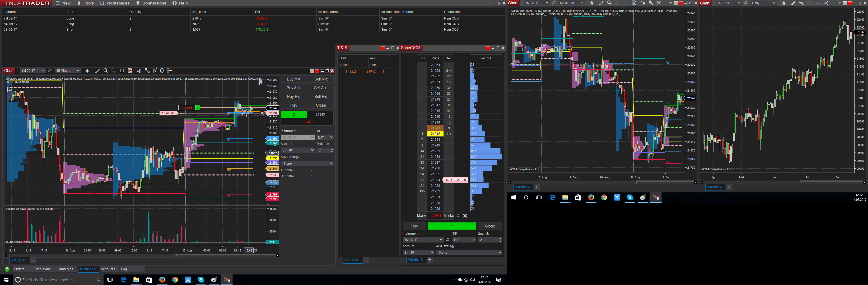Image resolution: width=868 pixels, height=285 pixels.
Task: Open Account Sim101 dropdown in Chart Trader
Action: [297, 150]
